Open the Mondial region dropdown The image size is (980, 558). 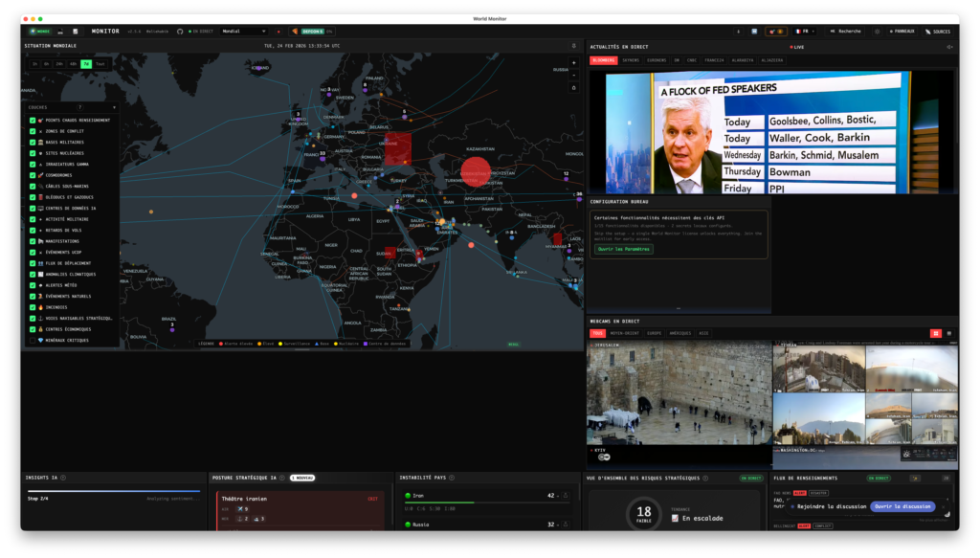243,31
